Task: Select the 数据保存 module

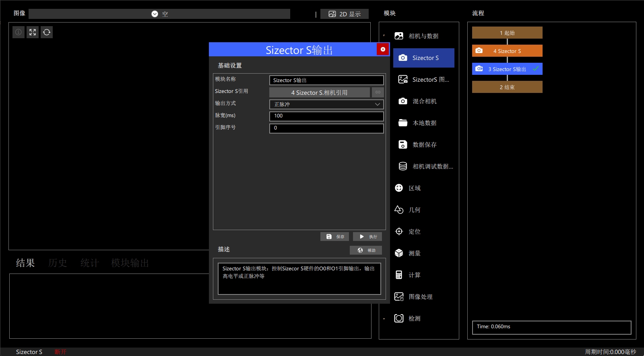Action: (x=424, y=145)
